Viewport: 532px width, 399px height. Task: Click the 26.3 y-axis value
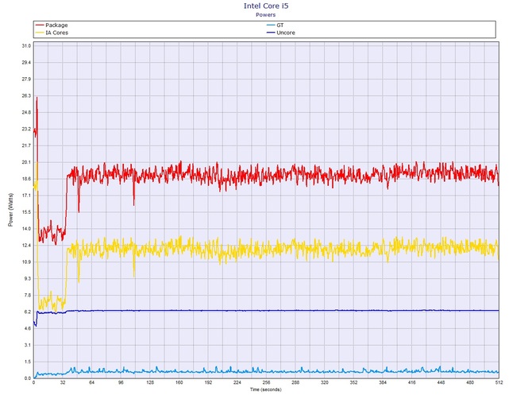26,95
